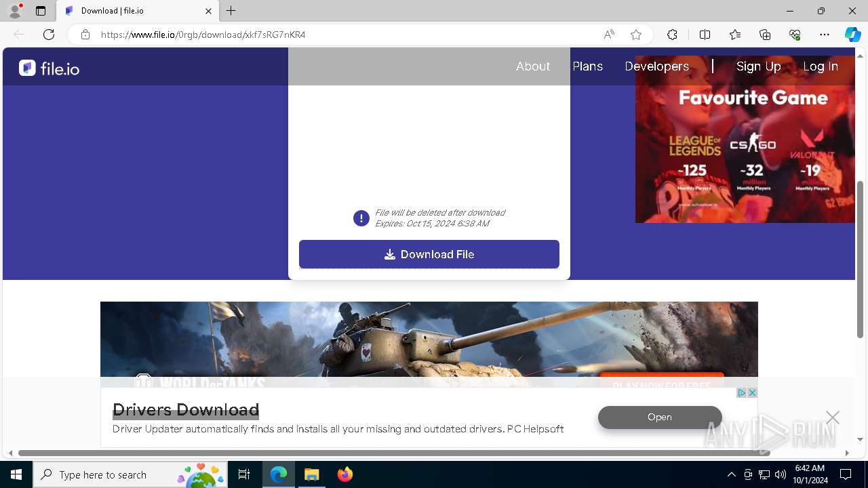
Task: Open the World of Tanks banner ad
Action: 429,344
